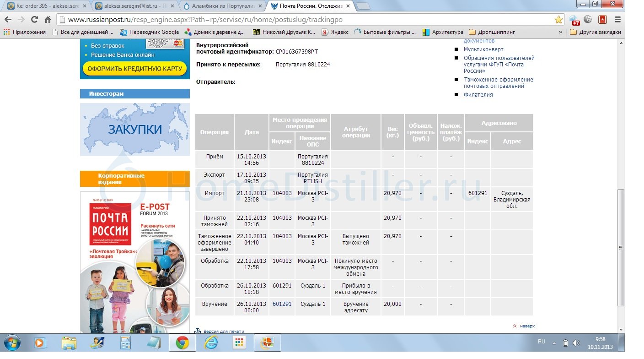Open Другие закладки folder
This screenshot has width=644, height=359.
(x=596, y=32)
